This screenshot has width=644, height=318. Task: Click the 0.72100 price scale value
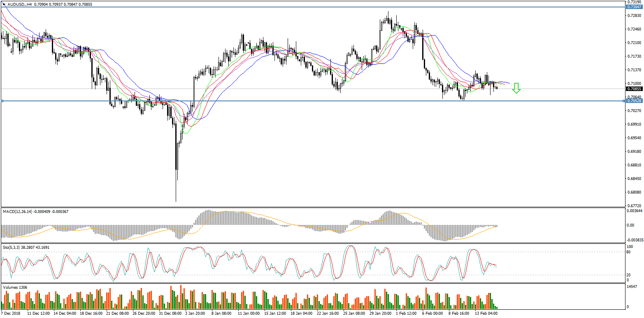point(633,42)
